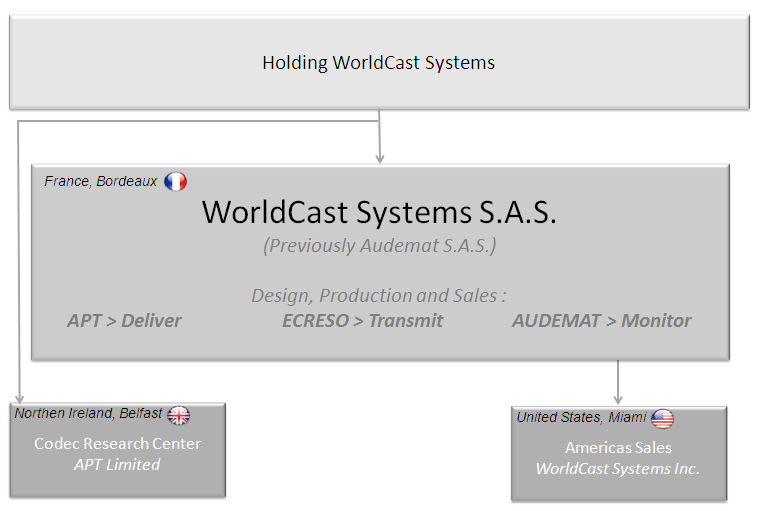Click the Americas Sales text
The image size is (759, 511).
[x=618, y=448]
